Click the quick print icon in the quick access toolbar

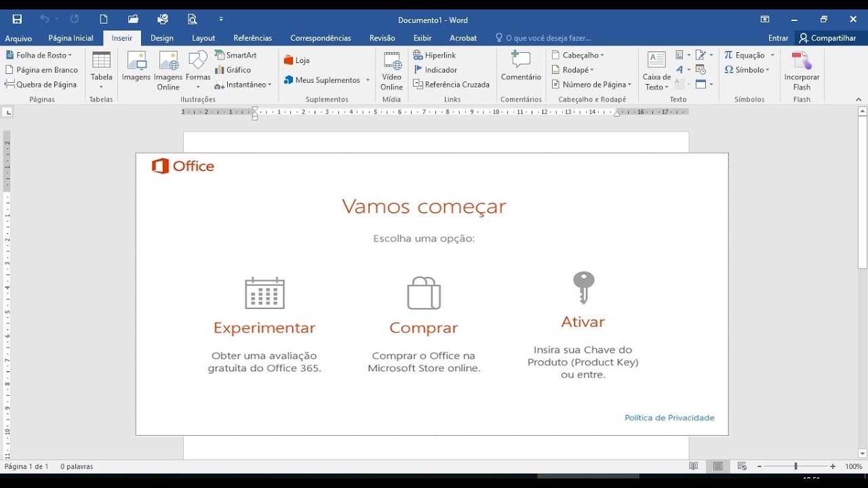click(x=163, y=19)
